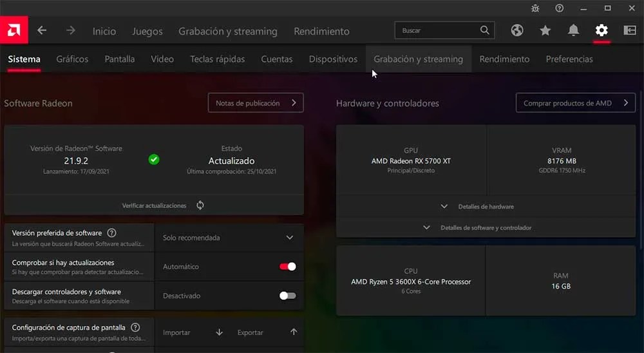Enable Descargar controladores y software toggle
The width and height of the screenshot is (644, 353).
(x=287, y=296)
